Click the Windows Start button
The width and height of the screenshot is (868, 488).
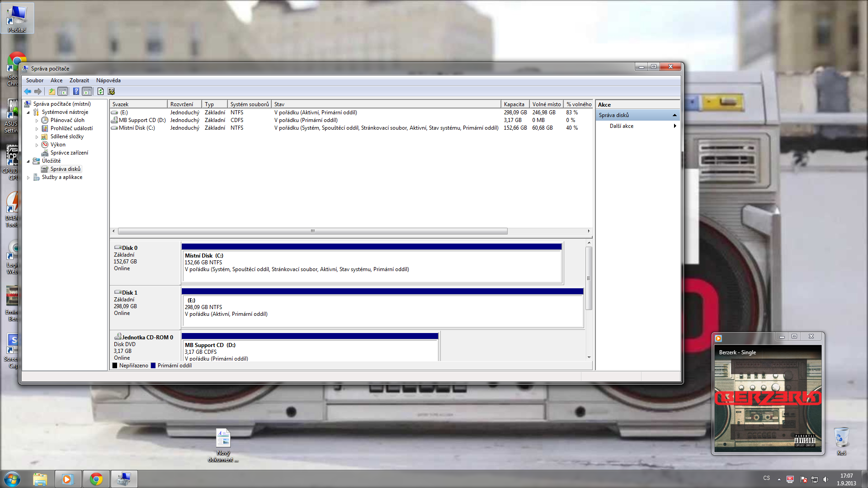(x=12, y=479)
